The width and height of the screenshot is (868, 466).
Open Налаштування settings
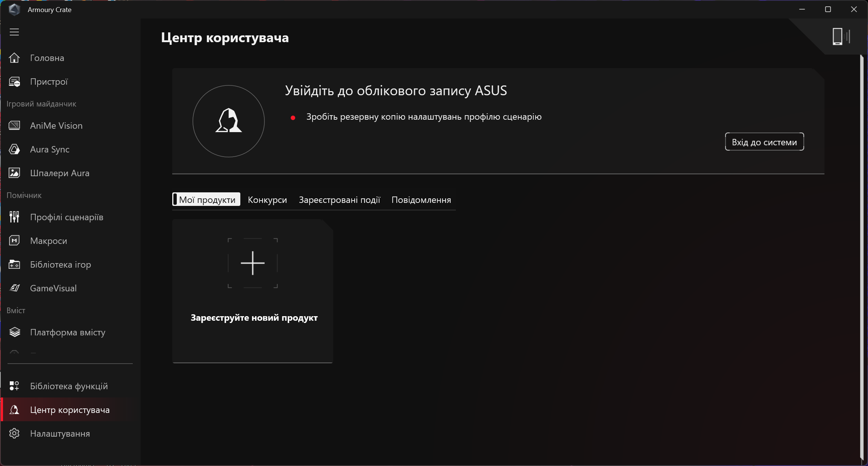point(60,434)
